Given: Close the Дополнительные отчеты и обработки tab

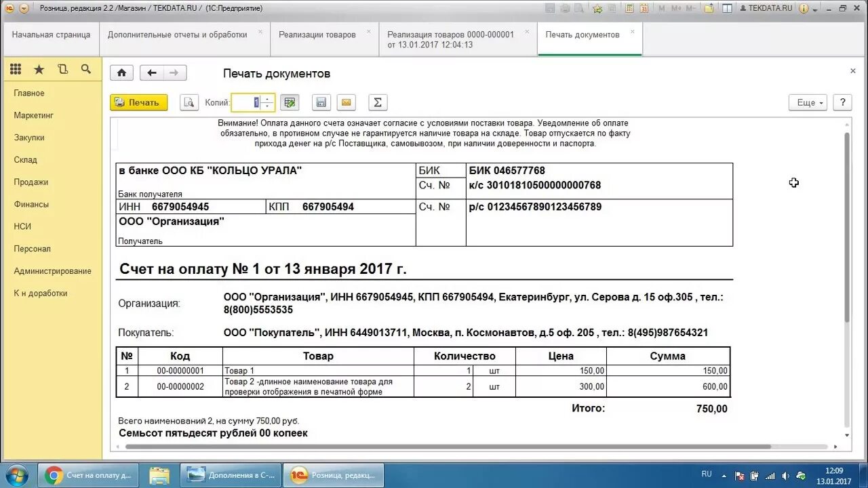Looking at the screenshot, I should click(260, 31).
